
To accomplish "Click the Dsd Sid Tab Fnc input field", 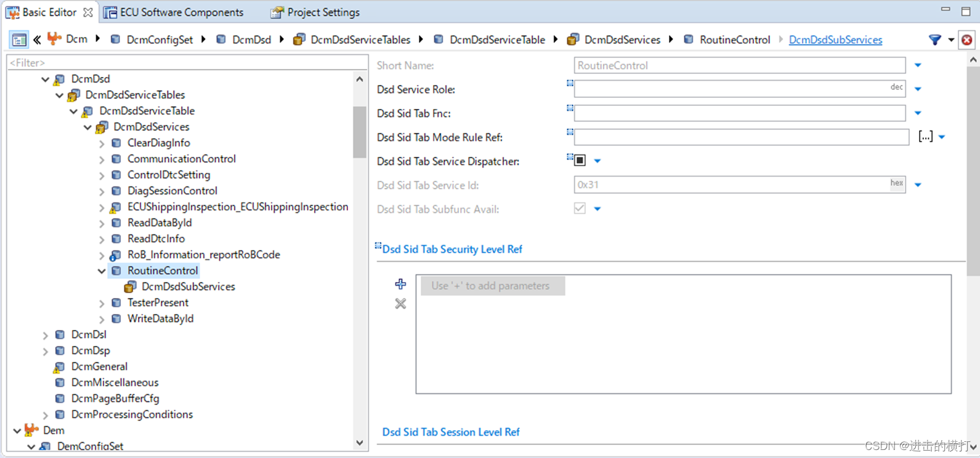I will (x=740, y=113).
